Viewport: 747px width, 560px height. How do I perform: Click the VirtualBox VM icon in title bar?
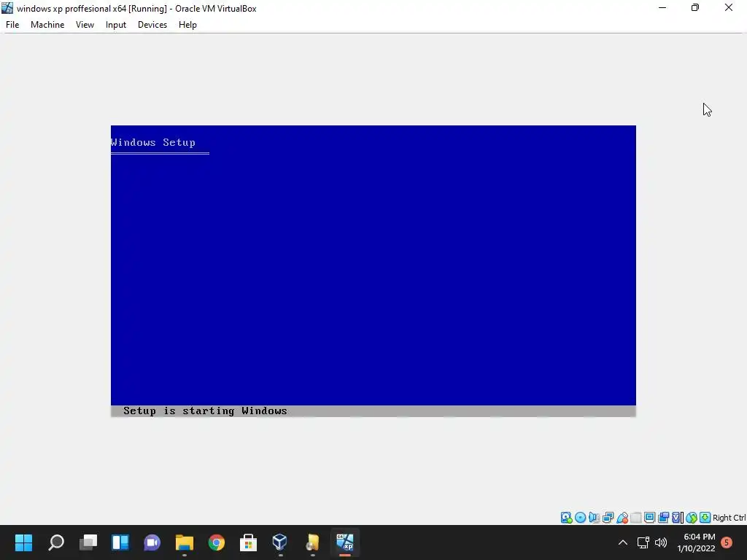(7, 8)
